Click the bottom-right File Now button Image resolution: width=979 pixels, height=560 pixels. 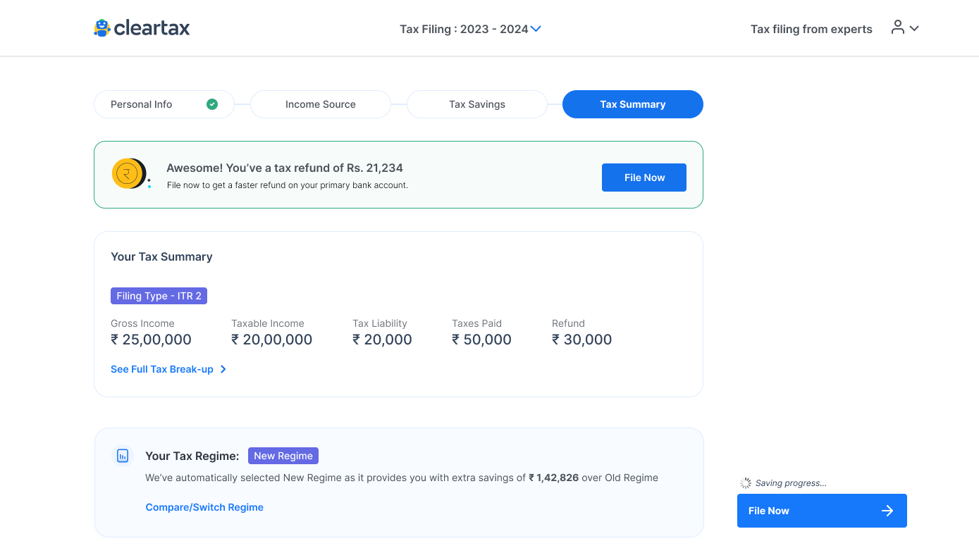pos(822,511)
